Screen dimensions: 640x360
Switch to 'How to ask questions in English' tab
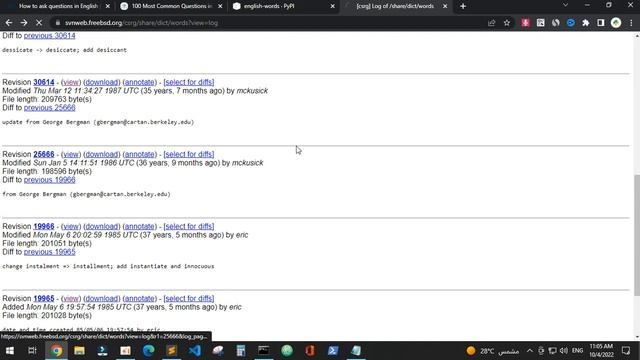point(58,6)
